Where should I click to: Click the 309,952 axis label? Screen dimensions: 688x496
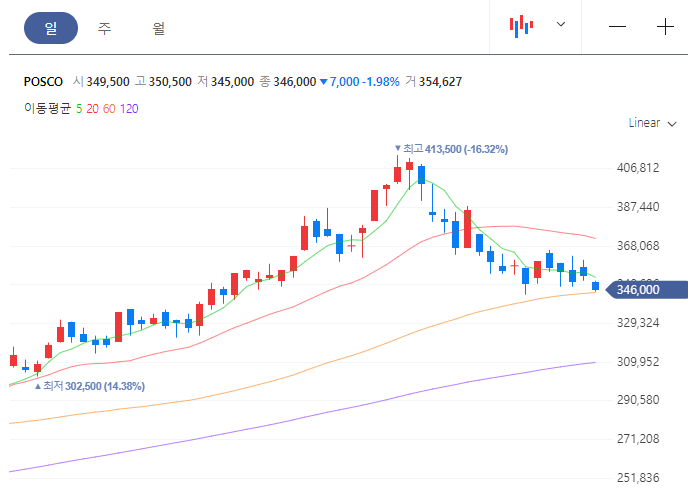coord(638,362)
